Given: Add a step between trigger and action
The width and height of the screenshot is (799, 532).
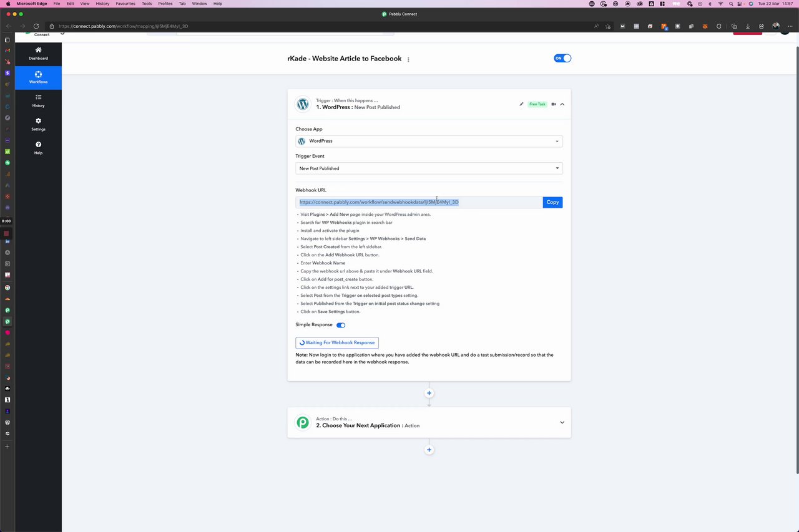Looking at the screenshot, I should tap(429, 393).
